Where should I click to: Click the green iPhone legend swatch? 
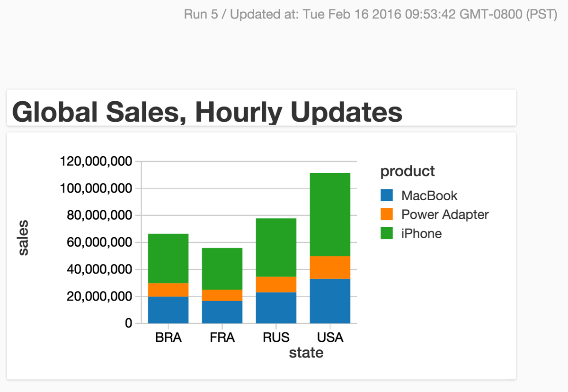[x=387, y=233]
